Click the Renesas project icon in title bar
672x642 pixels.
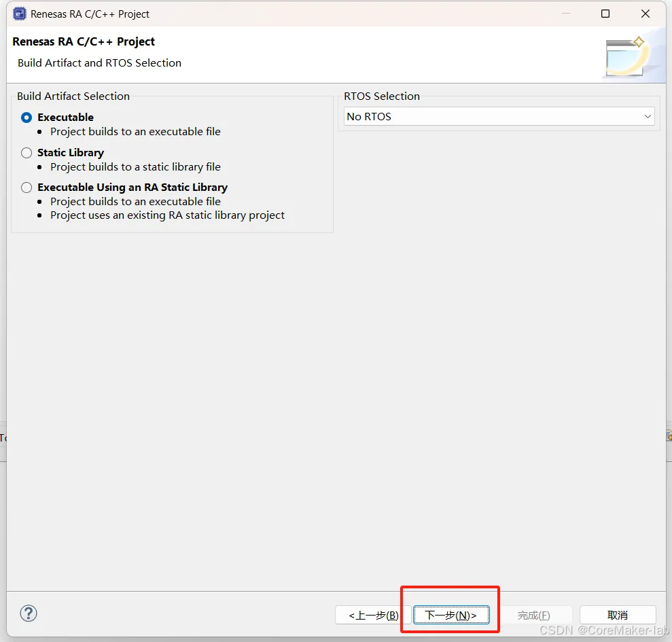click(x=19, y=14)
